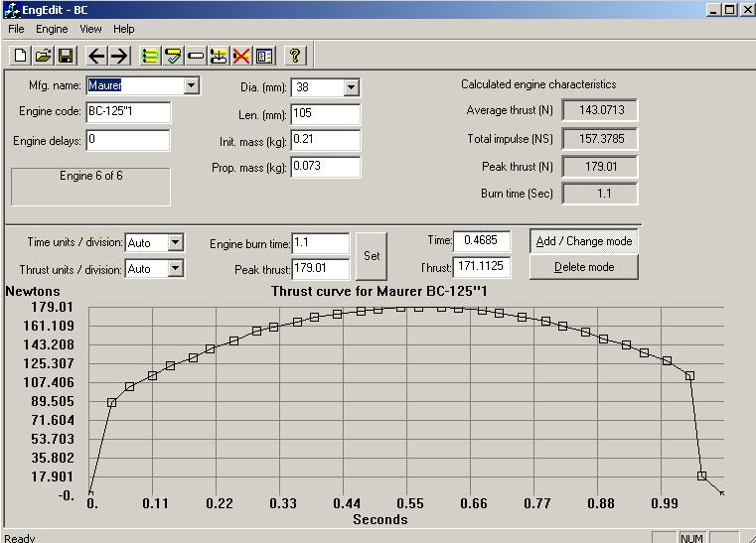Click the Total impulse value 157.3785
Image resolution: width=756 pixels, height=543 pixels.
tap(600, 139)
